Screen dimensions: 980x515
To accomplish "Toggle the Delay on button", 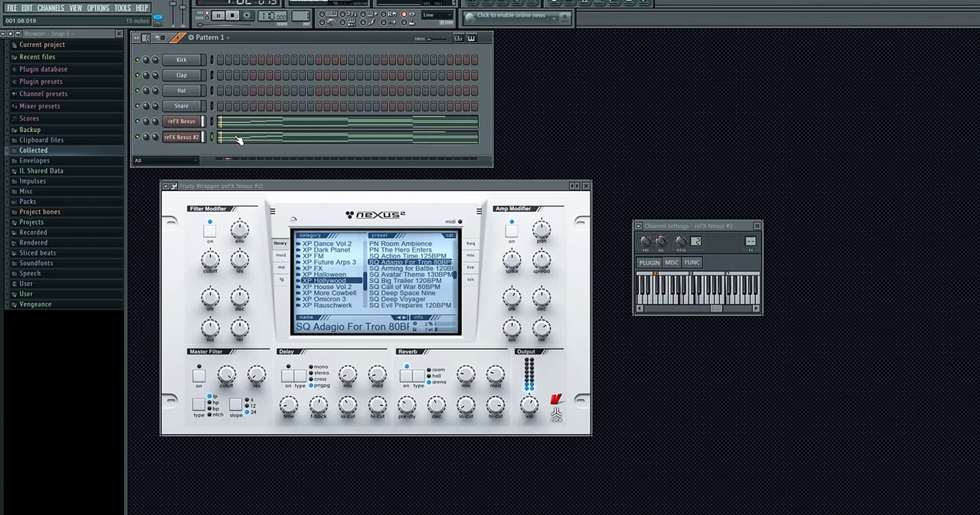I will pos(287,376).
